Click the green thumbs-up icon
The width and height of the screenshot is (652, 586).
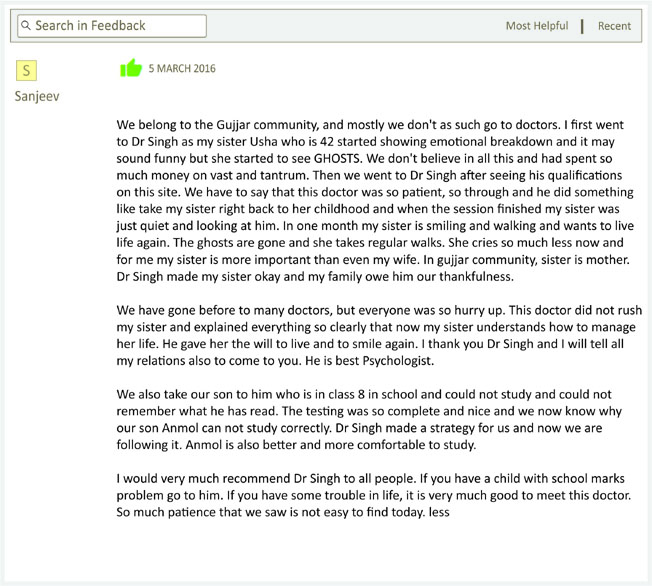point(131,68)
